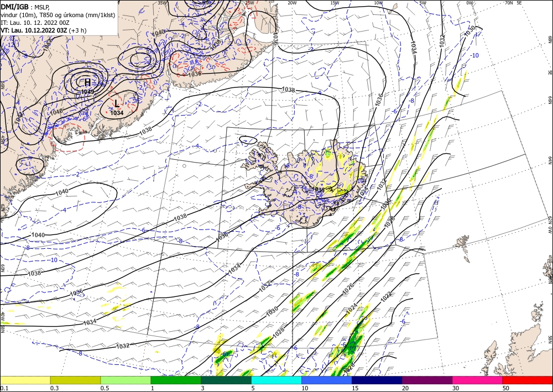Click the 'VT: Lau. 10.12.2022 03Z (+3 h)' line
553x392 pixels.
click(x=43, y=30)
